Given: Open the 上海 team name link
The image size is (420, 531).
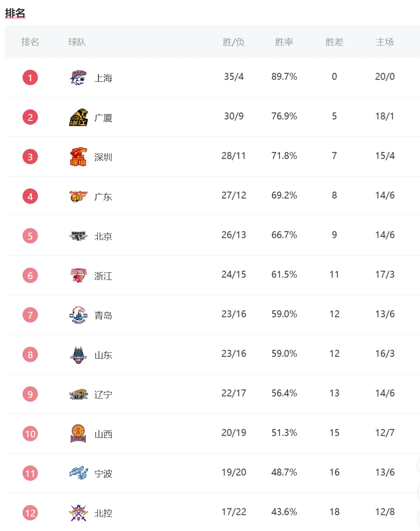Looking at the screenshot, I should [x=103, y=78].
